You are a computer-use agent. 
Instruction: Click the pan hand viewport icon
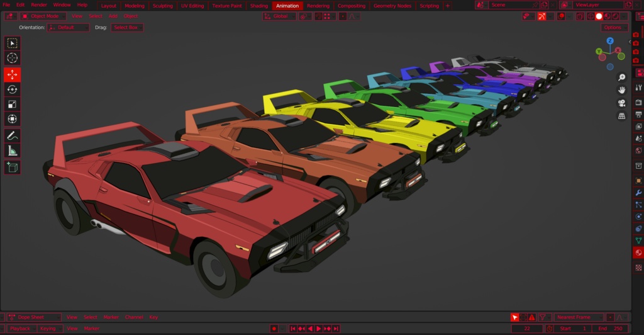[x=621, y=90]
